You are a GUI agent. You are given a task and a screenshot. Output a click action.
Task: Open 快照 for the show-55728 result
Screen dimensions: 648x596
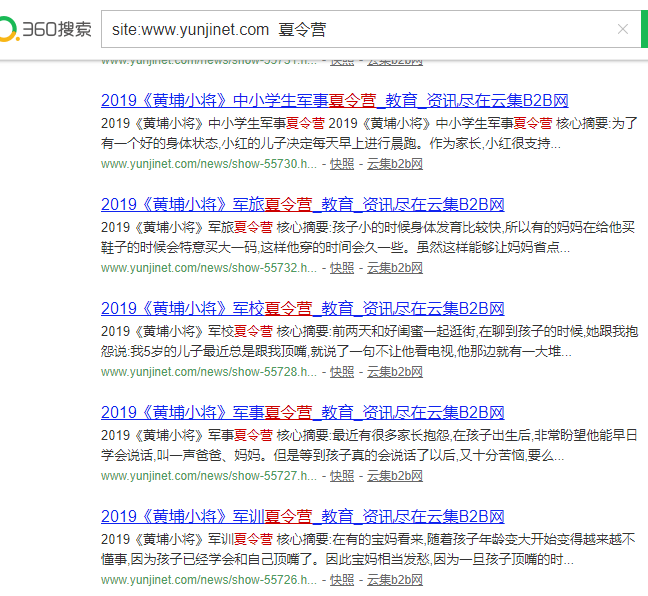click(342, 372)
